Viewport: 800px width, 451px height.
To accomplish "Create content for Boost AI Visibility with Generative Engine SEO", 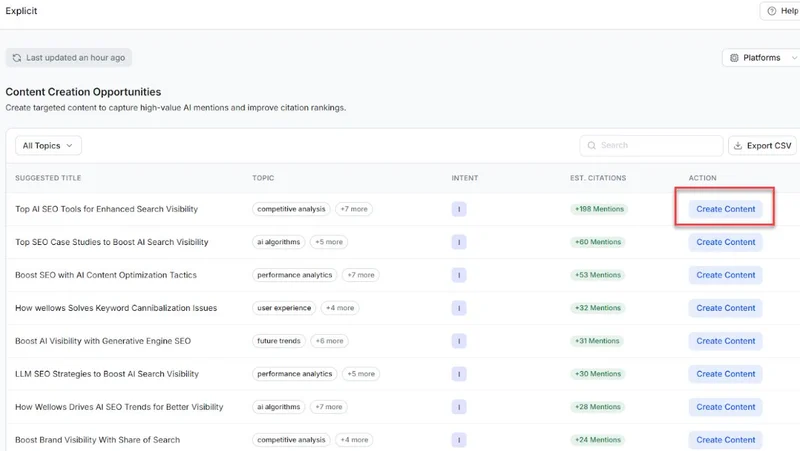I will [x=725, y=341].
